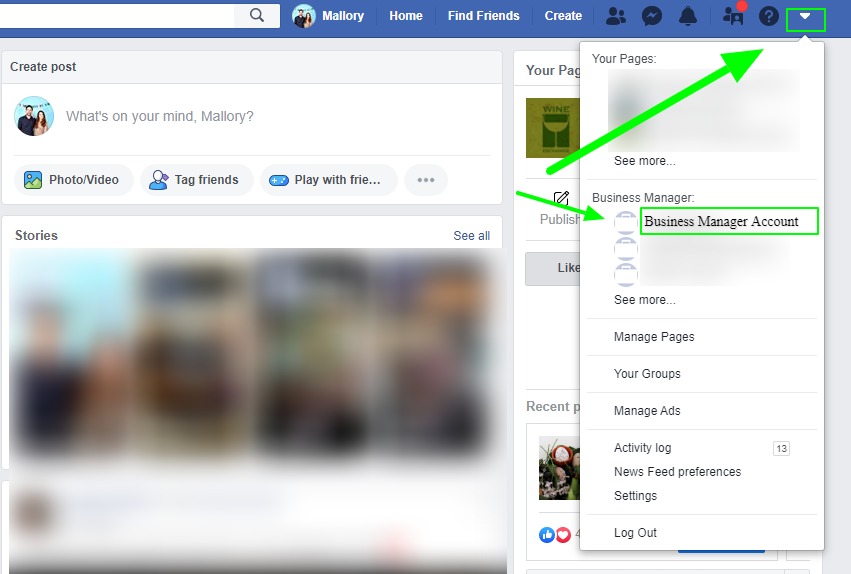Open the Messenger icon
The image size is (851, 574).
651,16
